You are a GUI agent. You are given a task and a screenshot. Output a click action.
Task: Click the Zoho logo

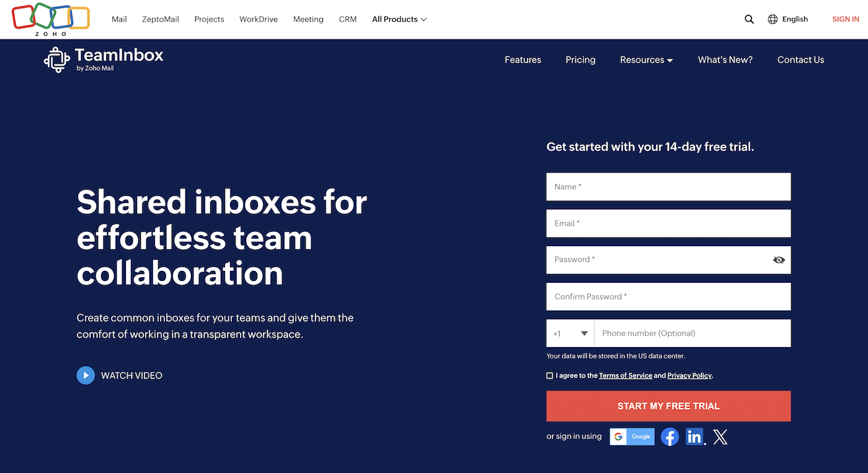[x=50, y=19]
